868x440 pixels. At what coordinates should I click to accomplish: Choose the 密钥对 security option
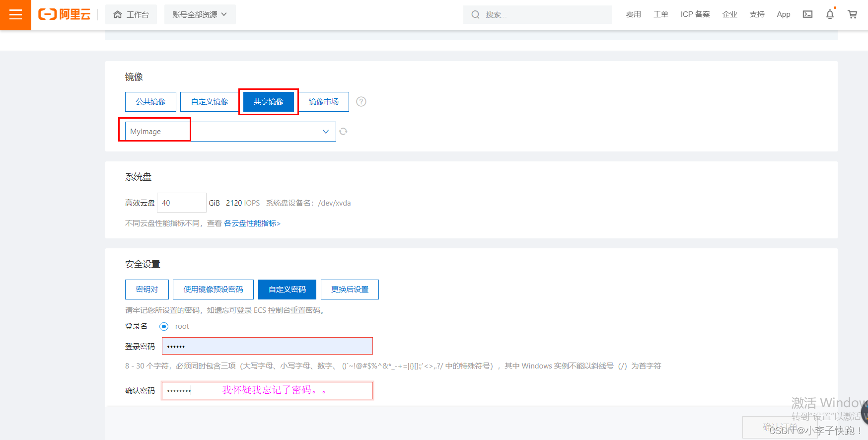click(147, 290)
